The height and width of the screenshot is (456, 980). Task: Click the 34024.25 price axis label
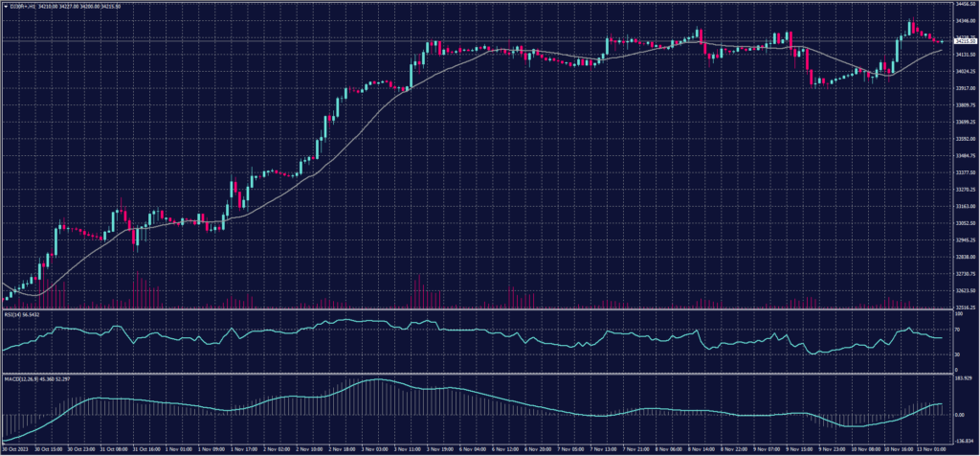tap(963, 71)
